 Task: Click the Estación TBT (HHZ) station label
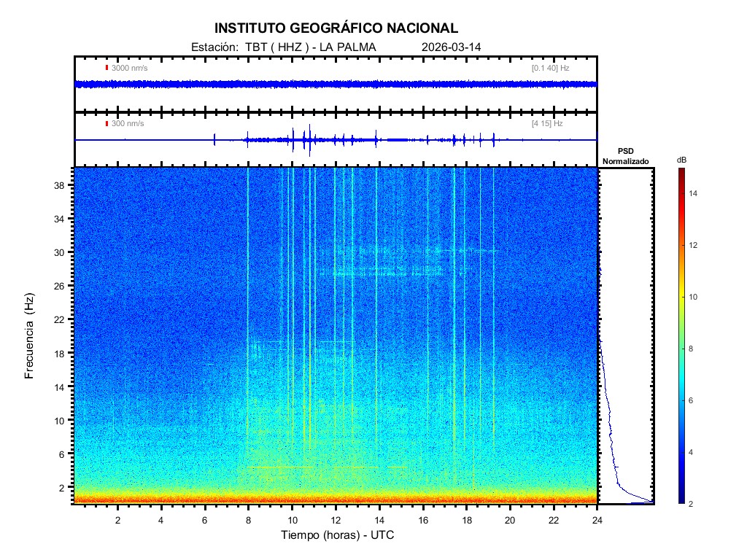pyautogui.click(x=282, y=47)
